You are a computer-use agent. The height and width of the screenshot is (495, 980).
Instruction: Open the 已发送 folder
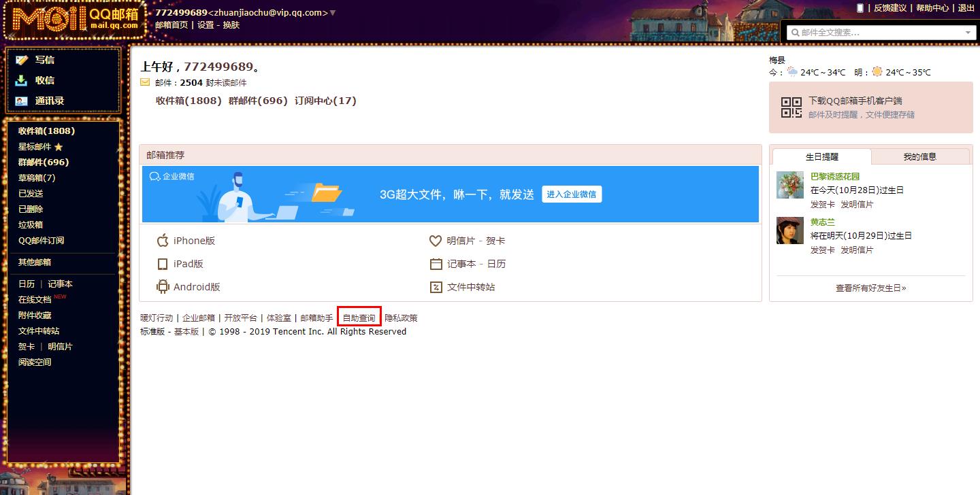(31, 193)
